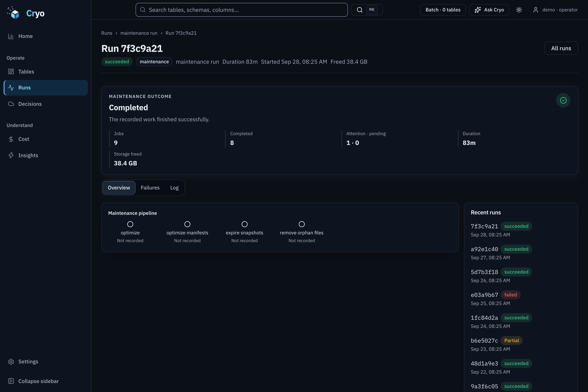Switch to the Failures tab
The height and width of the screenshot is (392, 588).
(150, 188)
